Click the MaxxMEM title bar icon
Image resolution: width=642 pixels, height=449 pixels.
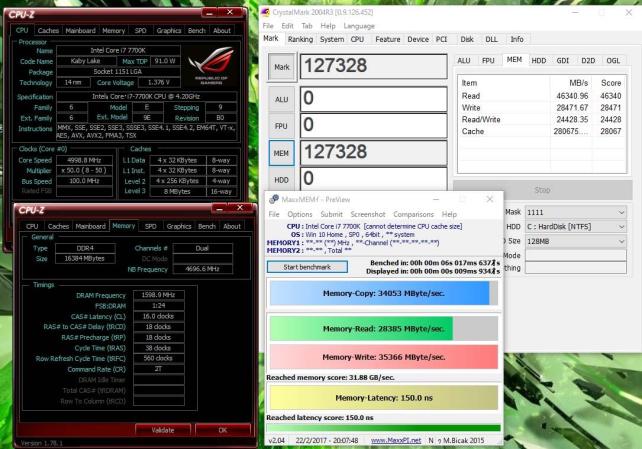click(274, 199)
